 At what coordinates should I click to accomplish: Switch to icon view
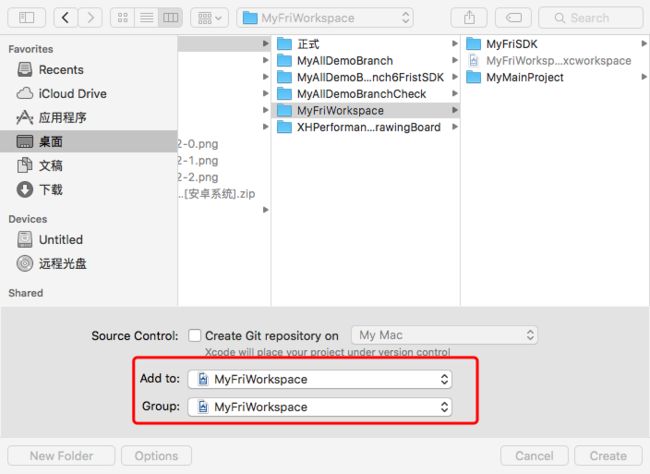(x=123, y=18)
